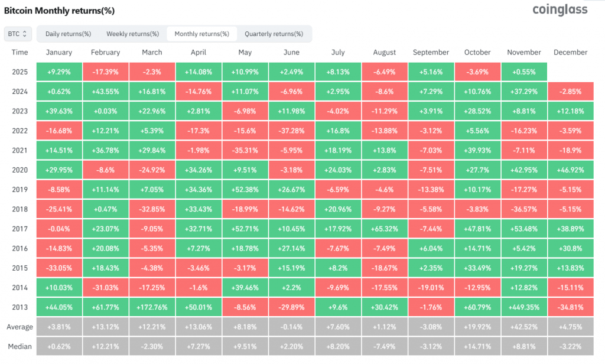This screenshot has height=364, width=605.
Task: Select the Quarterly returns(%) tab
Action: [x=273, y=34]
